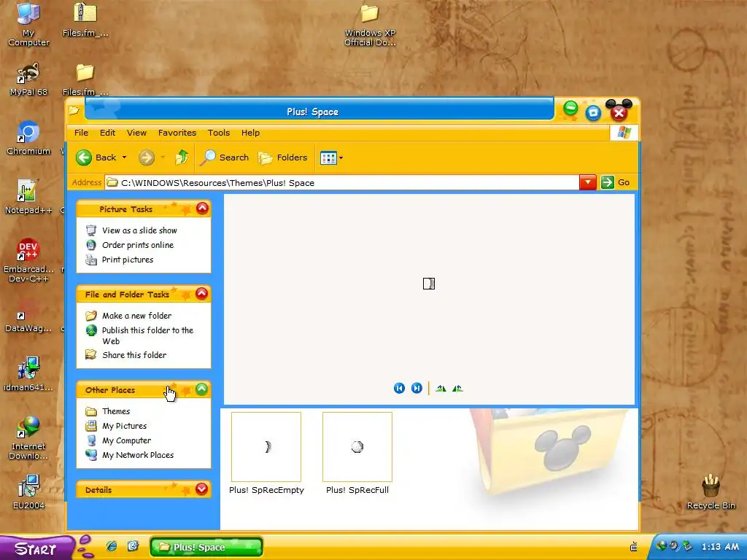Click Make a new folder
The image size is (747, 560).
tap(128, 316)
